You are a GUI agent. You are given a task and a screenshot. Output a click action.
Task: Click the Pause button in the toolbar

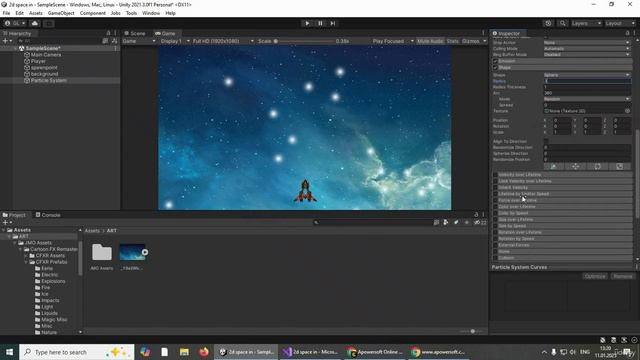320,23
